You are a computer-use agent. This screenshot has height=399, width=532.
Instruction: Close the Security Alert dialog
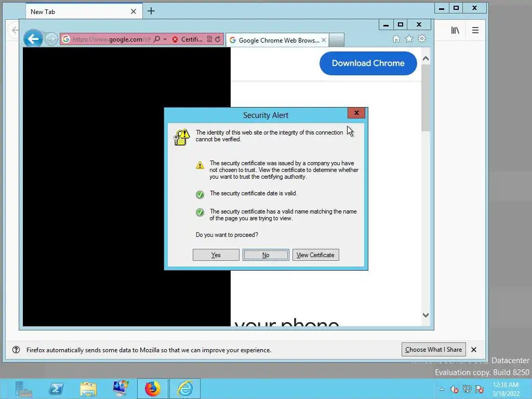click(356, 113)
